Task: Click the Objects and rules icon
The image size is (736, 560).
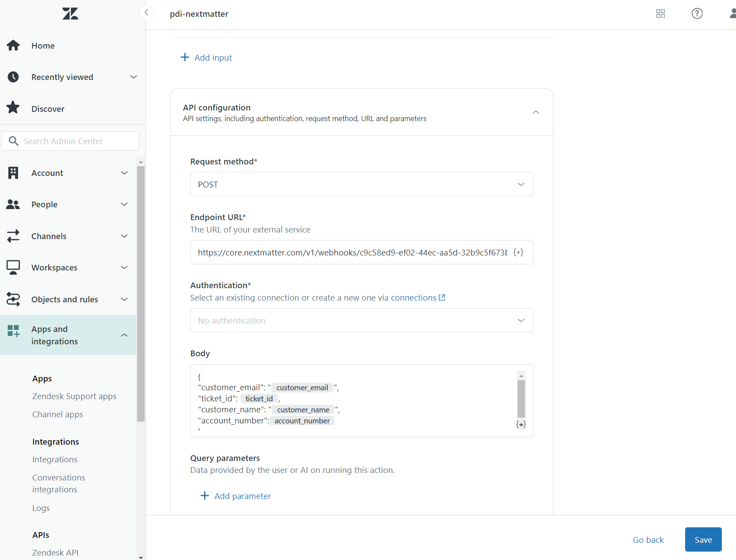Action: (x=13, y=299)
